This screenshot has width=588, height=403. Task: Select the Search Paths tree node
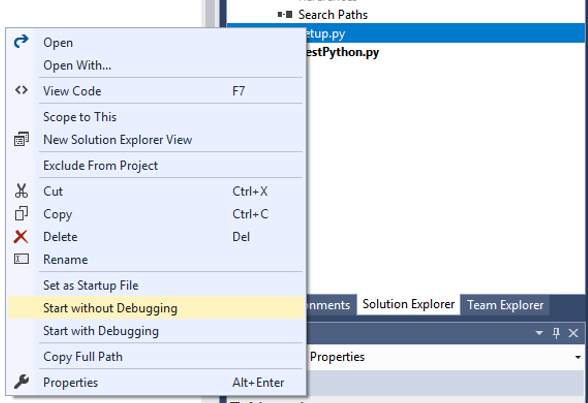(333, 15)
